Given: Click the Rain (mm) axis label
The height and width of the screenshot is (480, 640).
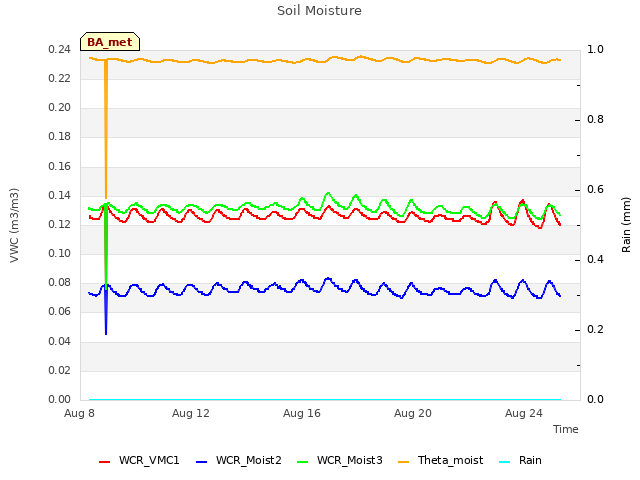Looking at the screenshot, I should pyautogui.click(x=626, y=225).
